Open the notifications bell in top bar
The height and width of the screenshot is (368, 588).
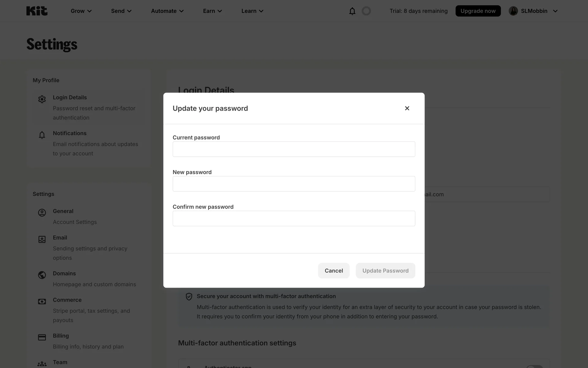[x=352, y=11]
